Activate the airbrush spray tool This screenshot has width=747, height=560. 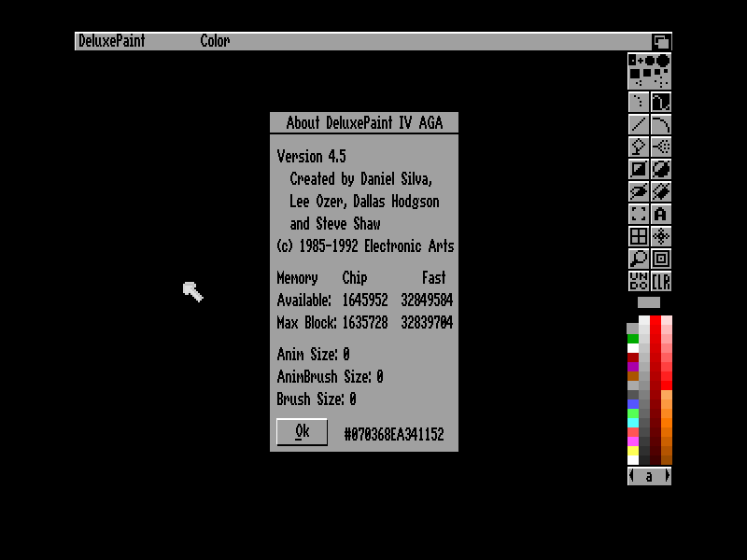661,147
